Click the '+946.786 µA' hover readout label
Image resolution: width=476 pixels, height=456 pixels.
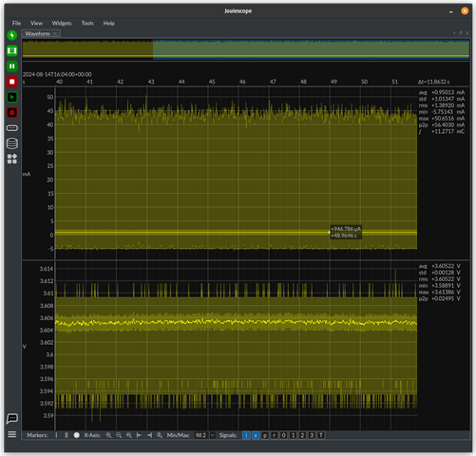point(346,229)
